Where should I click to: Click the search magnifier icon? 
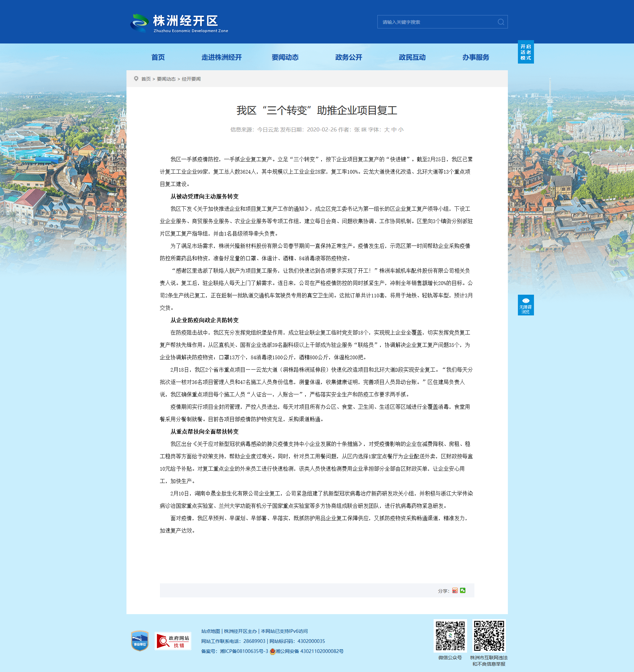pyautogui.click(x=501, y=22)
